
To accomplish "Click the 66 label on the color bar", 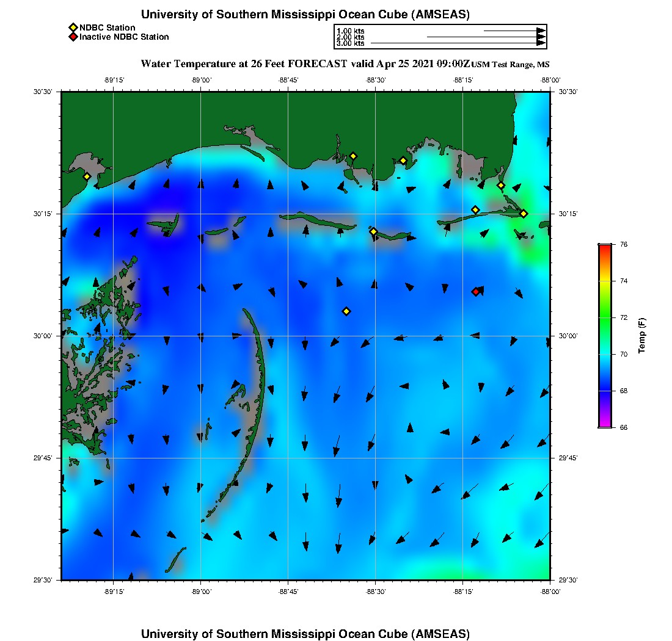I will pos(624,427).
